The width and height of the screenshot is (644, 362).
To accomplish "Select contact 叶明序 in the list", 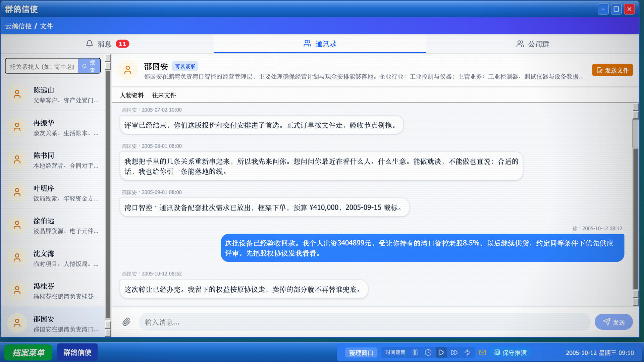I will click(x=53, y=193).
